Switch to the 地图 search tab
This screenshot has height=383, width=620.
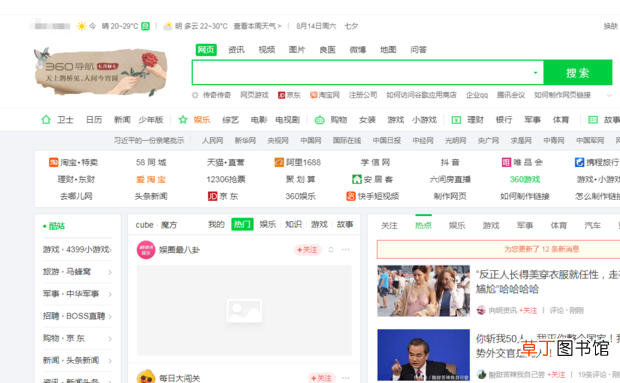(388, 49)
